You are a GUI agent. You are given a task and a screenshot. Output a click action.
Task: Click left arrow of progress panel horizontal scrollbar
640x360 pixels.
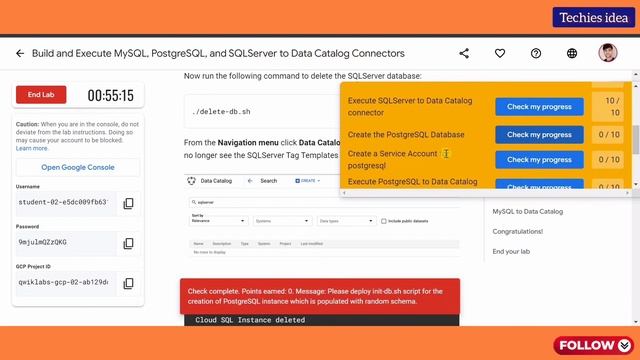coord(344,193)
